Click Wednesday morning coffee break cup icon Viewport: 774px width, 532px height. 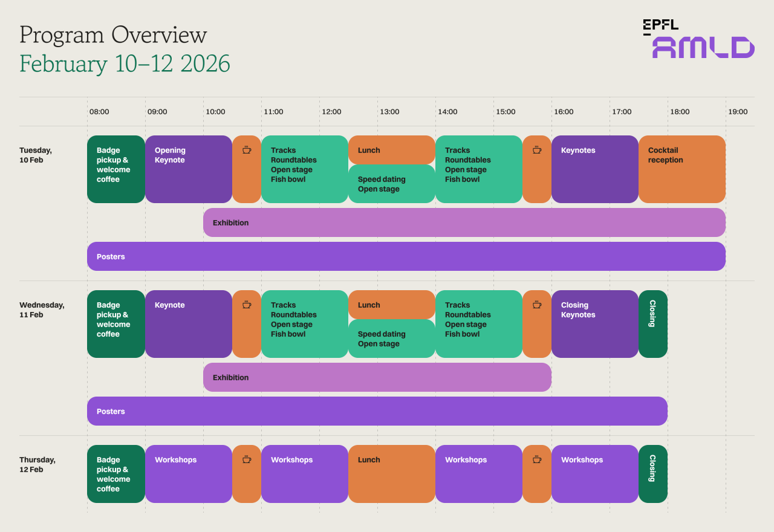[x=247, y=305]
